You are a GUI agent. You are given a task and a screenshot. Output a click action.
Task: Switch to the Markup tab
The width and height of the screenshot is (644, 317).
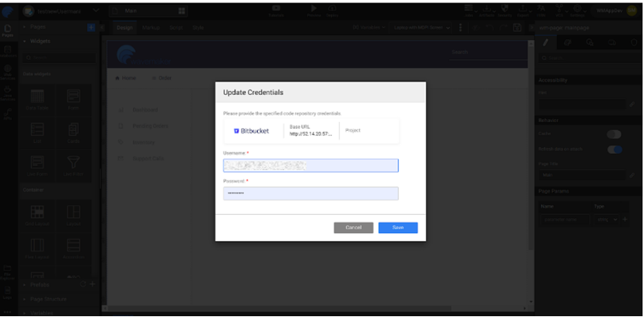(x=150, y=27)
